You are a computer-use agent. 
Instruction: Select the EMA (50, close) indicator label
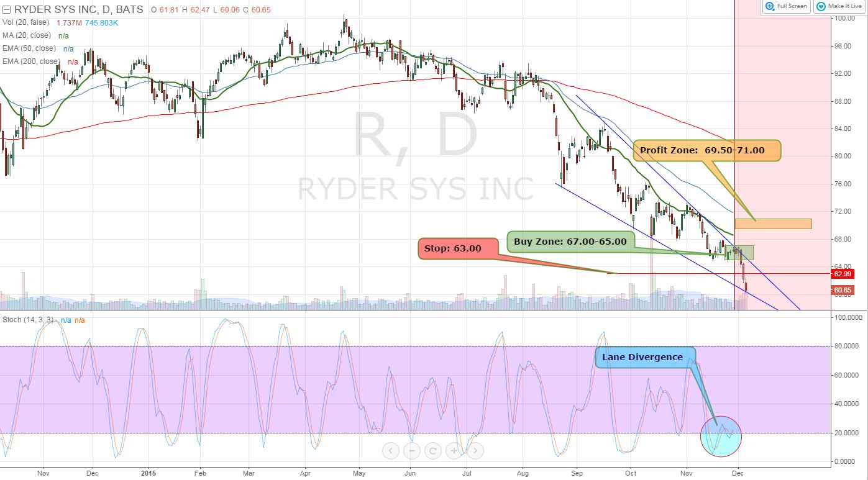tap(29, 48)
